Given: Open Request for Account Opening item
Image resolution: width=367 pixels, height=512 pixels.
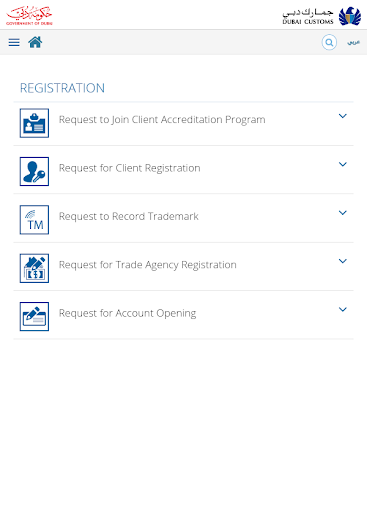Looking at the screenshot, I should tap(183, 315).
